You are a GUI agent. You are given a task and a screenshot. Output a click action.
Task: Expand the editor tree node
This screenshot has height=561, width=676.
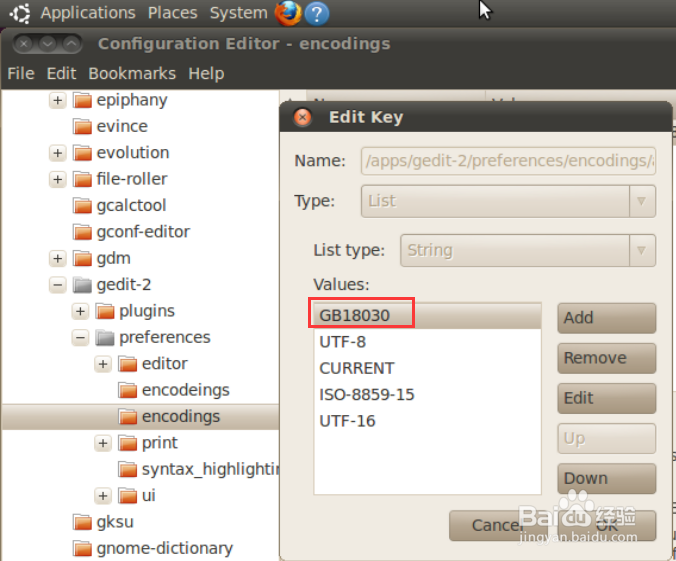[x=103, y=364]
